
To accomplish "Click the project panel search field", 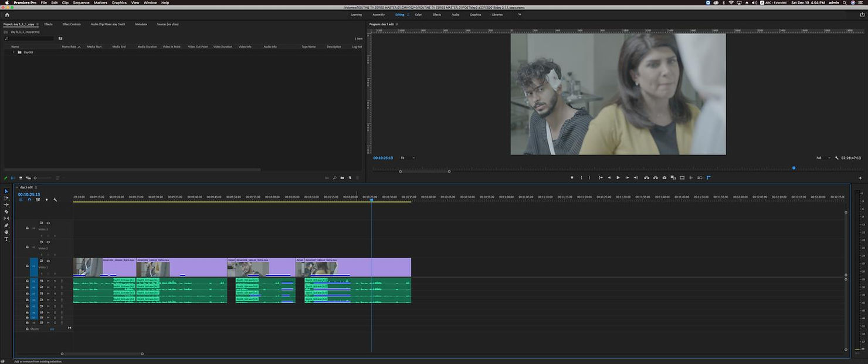I will coord(29,38).
